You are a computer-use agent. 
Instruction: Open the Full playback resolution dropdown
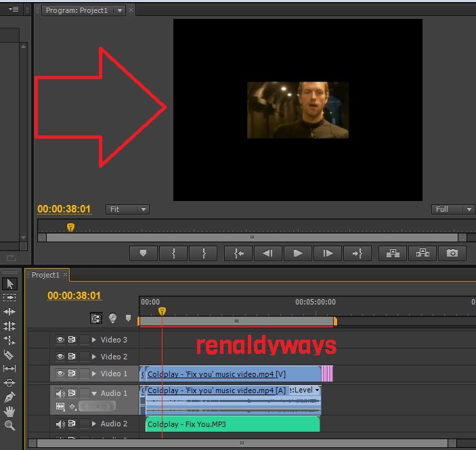452,209
